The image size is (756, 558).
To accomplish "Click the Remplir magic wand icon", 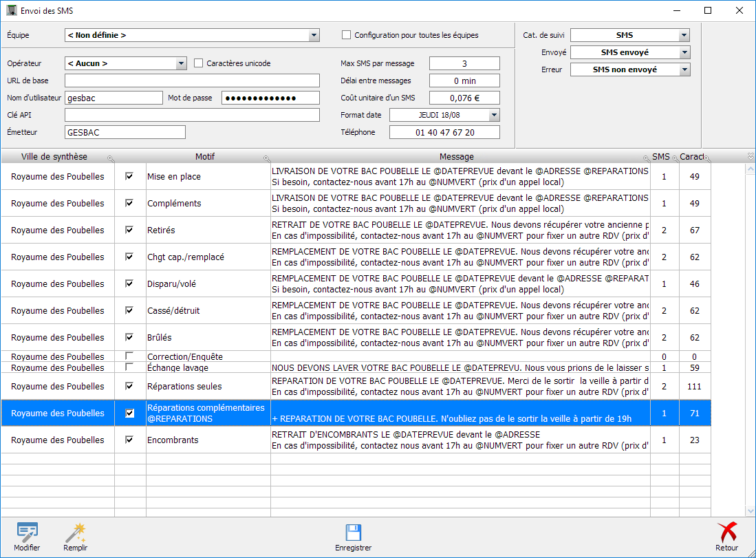I will [x=75, y=533].
